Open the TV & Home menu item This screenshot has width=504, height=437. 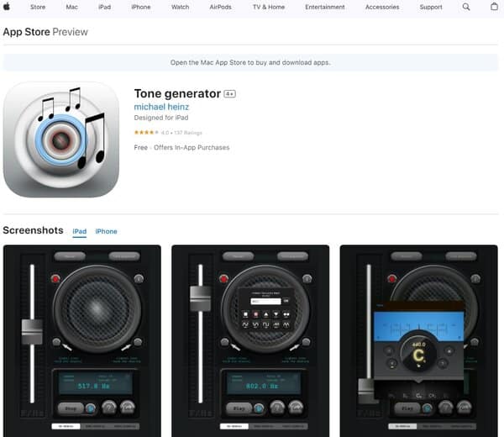[269, 7]
